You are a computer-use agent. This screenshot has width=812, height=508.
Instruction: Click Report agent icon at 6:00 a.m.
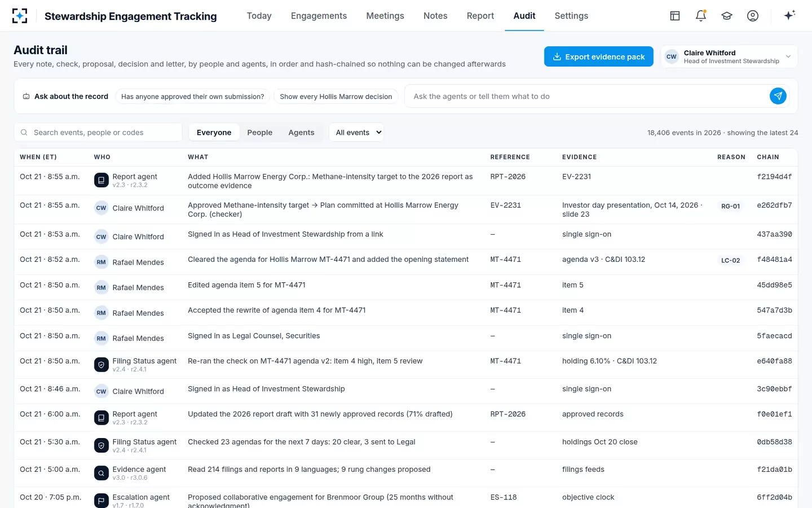pos(101,418)
